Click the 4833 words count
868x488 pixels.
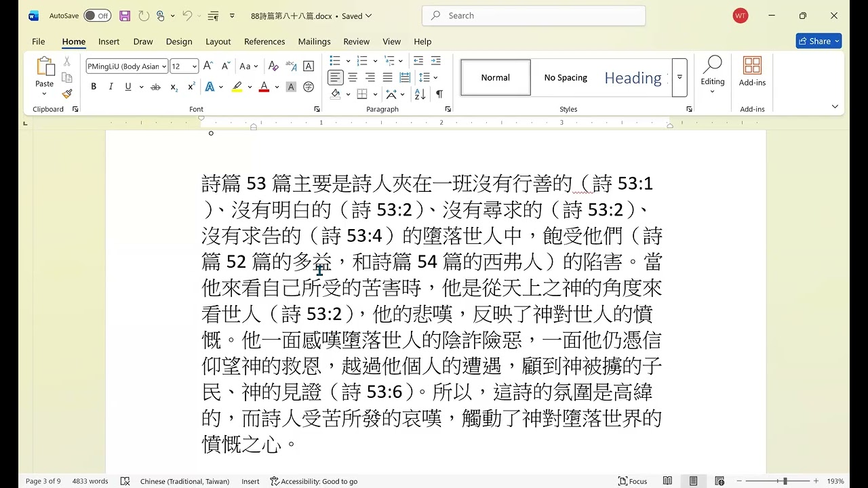pyautogui.click(x=90, y=481)
